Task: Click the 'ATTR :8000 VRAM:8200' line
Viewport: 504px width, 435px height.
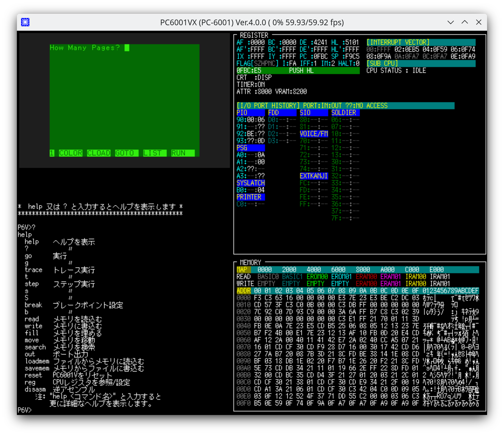Action: point(272,91)
